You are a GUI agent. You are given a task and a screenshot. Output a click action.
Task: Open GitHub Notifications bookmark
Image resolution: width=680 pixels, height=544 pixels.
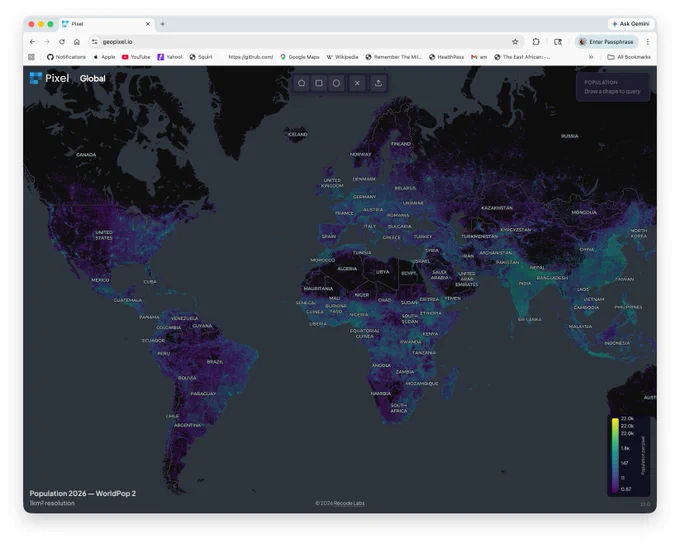(x=66, y=57)
